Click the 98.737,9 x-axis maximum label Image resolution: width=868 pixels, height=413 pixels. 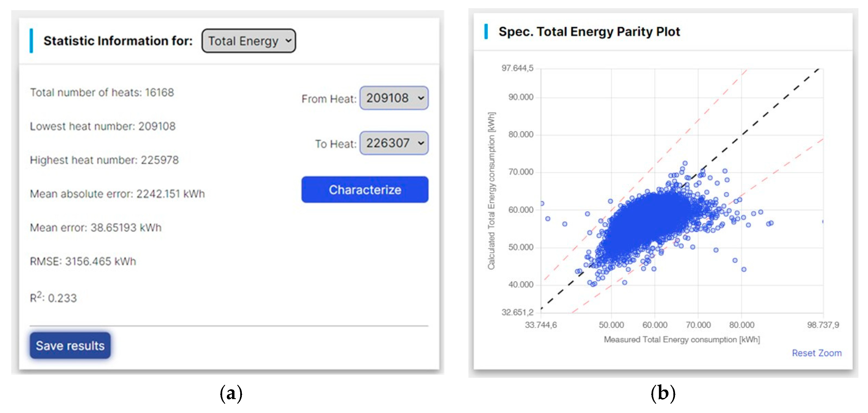pyautogui.click(x=822, y=325)
